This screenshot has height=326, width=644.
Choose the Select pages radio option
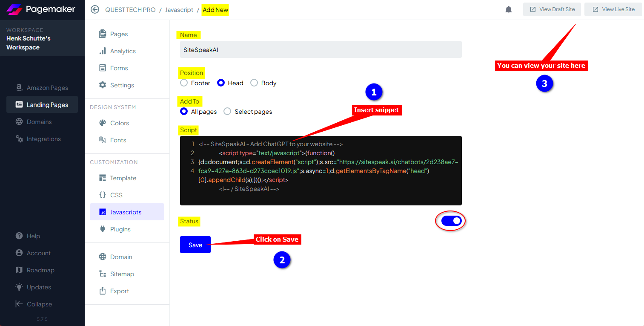tap(227, 111)
